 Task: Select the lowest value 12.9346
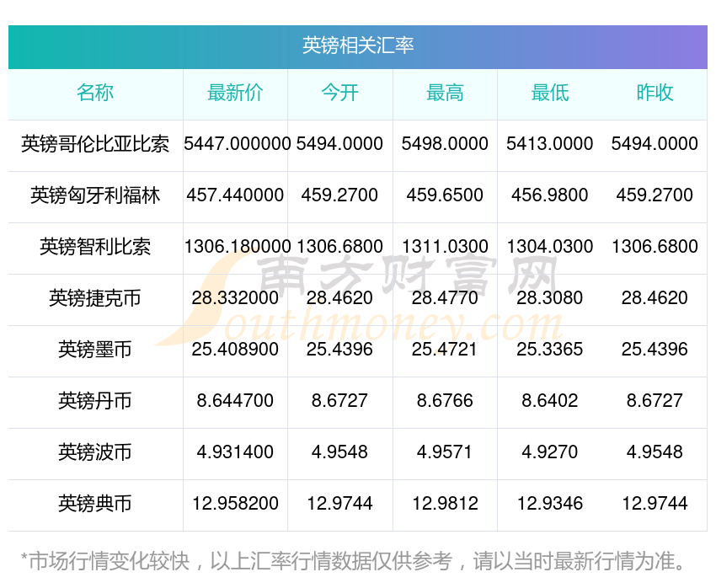click(x=550, y=504)
